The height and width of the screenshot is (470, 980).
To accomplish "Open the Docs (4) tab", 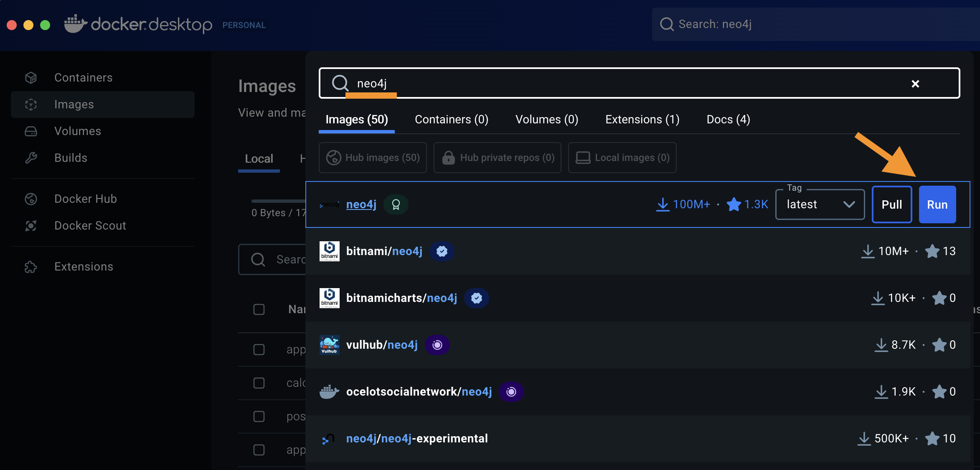I will (x=728, y=119).
